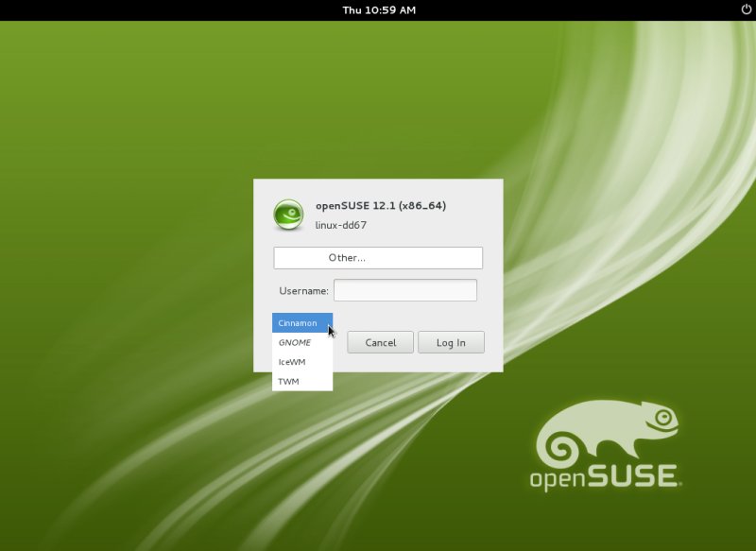This screenshot has height=551, width=756.
Task: Click the Username: label
Action: coord(303,291)
